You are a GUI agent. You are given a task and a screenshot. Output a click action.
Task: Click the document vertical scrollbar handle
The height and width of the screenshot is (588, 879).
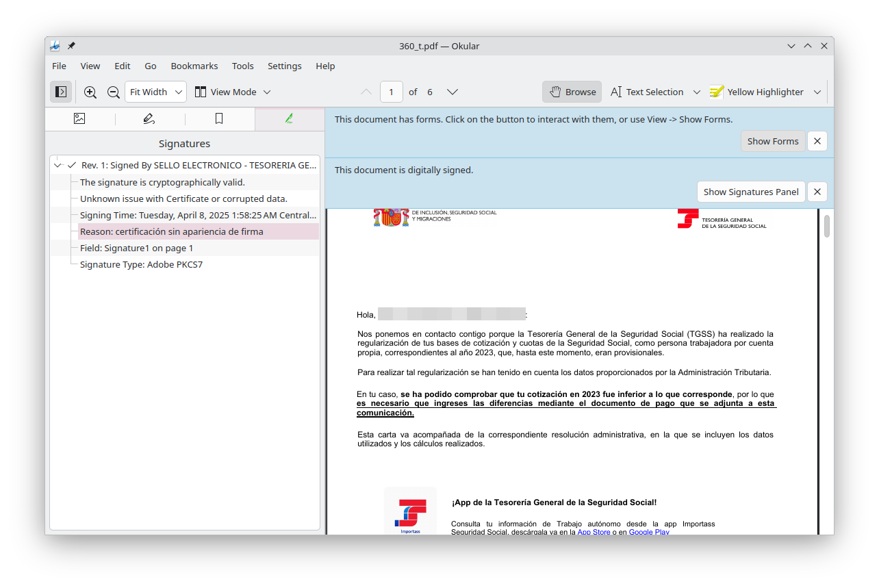pyautogui.click(x=826, y=227)
